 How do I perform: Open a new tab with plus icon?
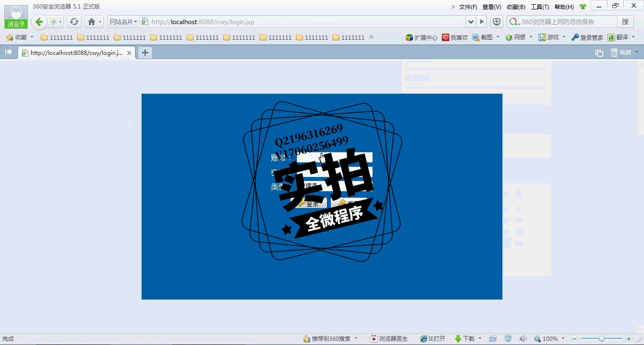(145, 53)
